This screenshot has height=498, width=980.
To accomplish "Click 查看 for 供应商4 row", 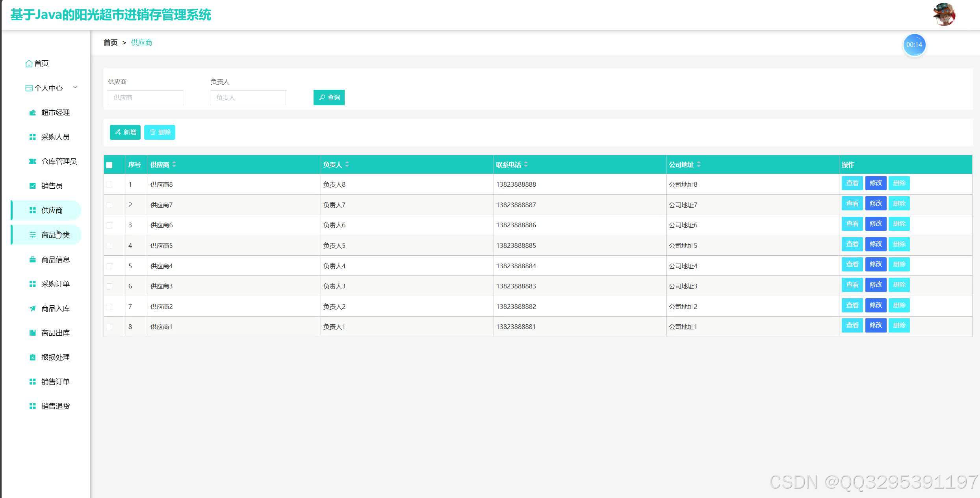I will (852, 264).
